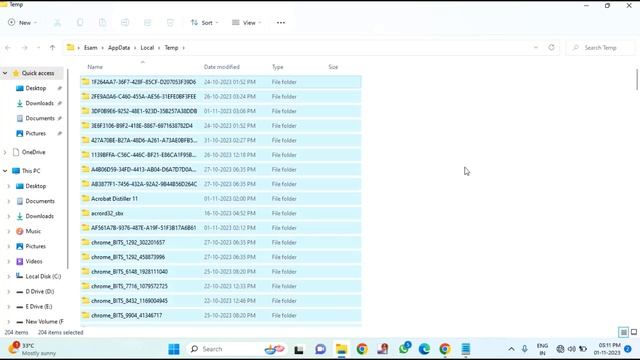Open the See more ellipsis menu
This screenshot has width=640, height=360.
pyautogui.click(x=281, y=23)
